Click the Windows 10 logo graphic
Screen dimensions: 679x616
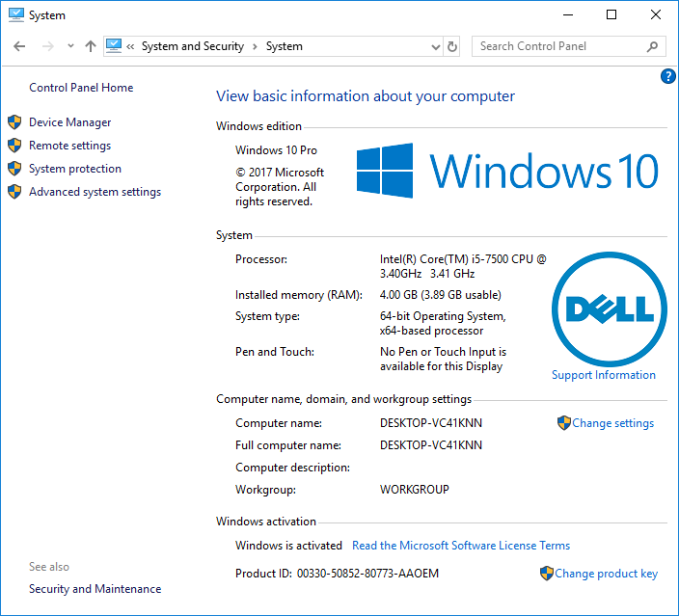click(507, 171)
